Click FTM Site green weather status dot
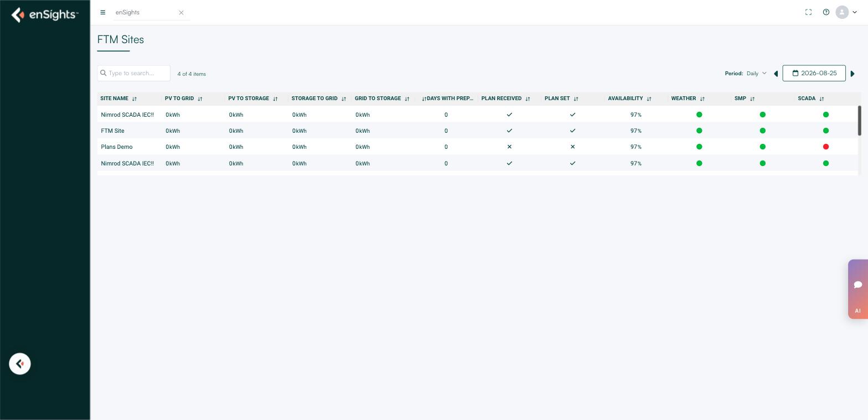The height and width of the screenshot is (420, 868). tap(699, 131)
